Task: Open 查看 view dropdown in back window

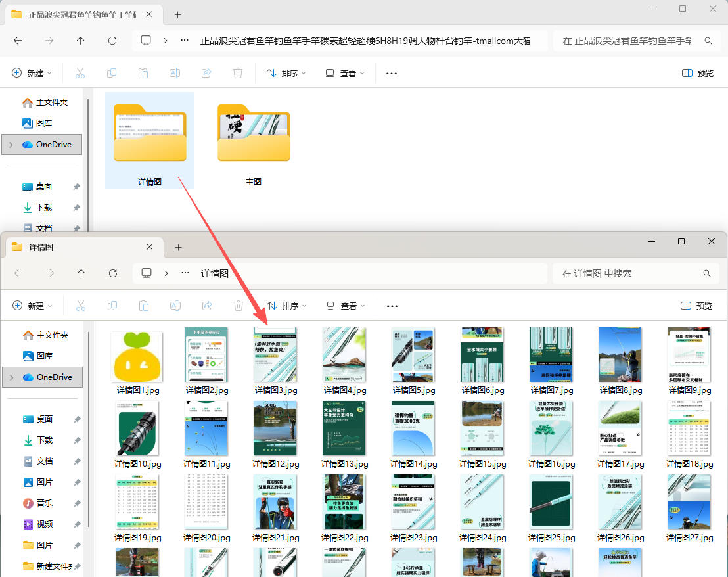Action: click(345, 73)
